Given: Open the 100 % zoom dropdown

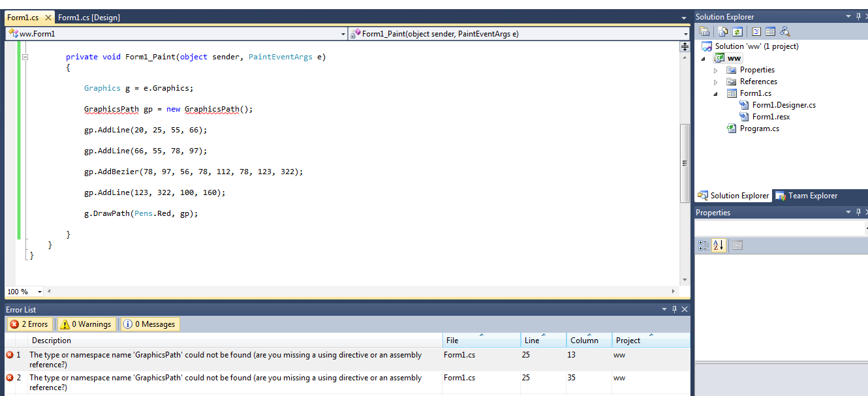Looking at the screenshot, I should click(x=40, y=292).
